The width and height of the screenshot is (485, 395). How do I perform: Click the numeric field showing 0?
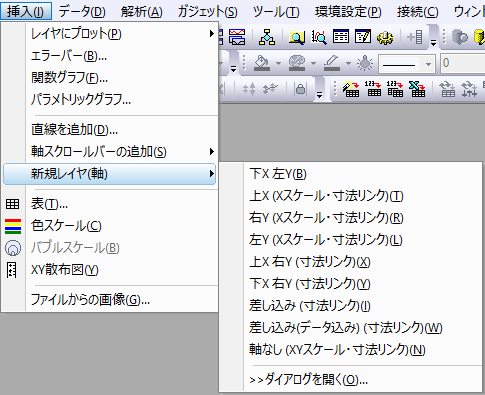point(463,63)
